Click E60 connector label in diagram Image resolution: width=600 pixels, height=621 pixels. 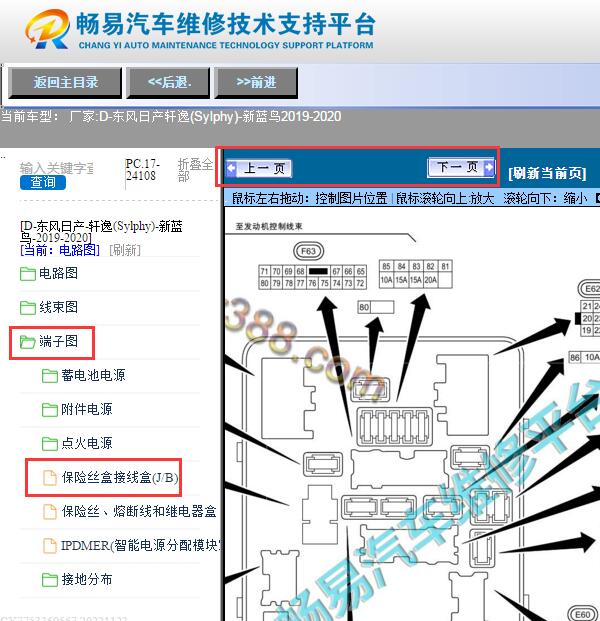coord(583,614)
